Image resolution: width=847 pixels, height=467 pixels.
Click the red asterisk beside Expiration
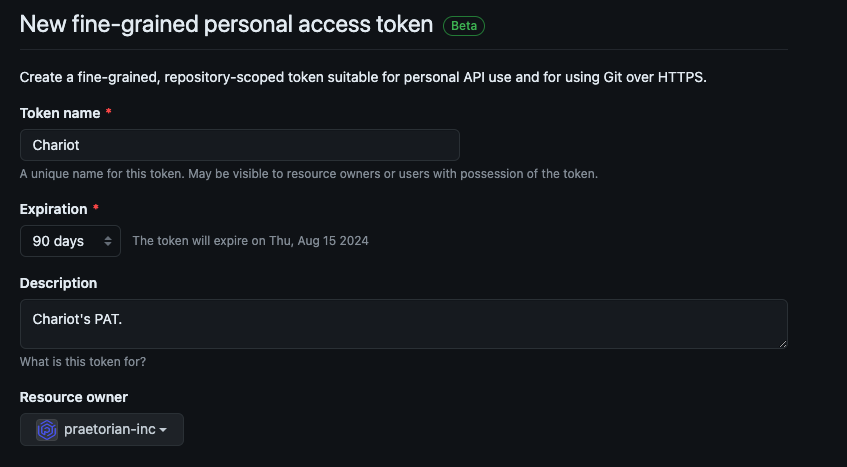coord(96,208)
